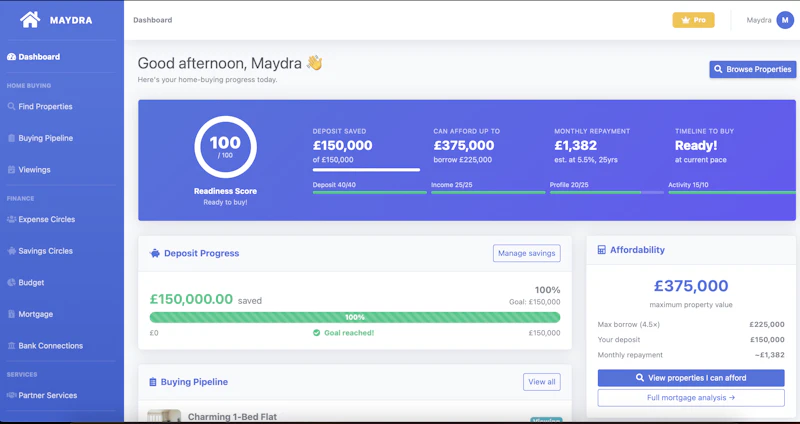Click the clipboard icon beside Buying Pipeline heading
Viewport: 800px width, 424px height.
click(x=153, y=382)
